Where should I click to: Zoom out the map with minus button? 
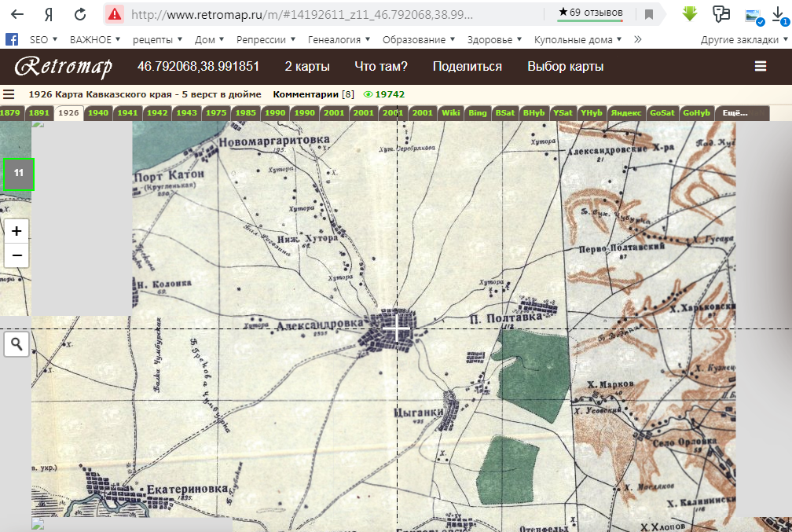coord(16,255)
